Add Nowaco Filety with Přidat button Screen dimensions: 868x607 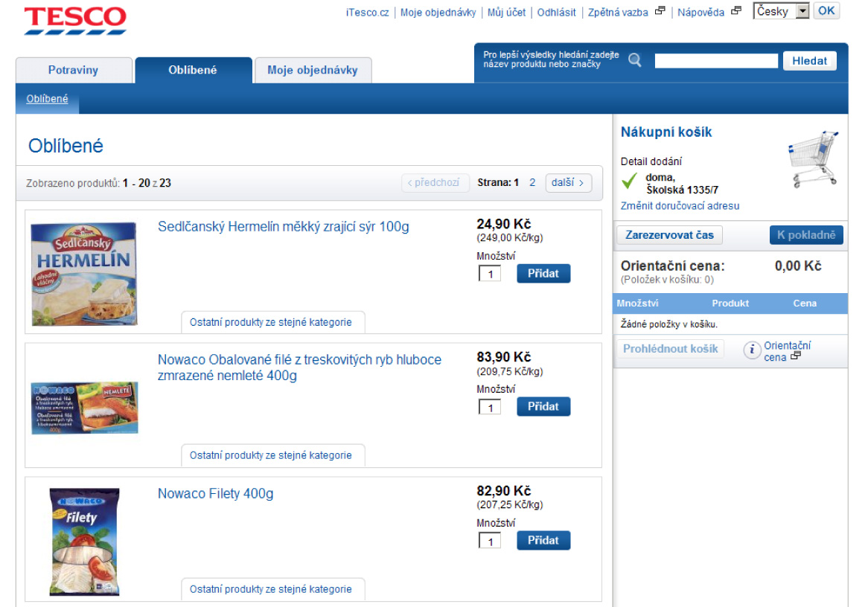pyautogui.click(x=543, y=541)
